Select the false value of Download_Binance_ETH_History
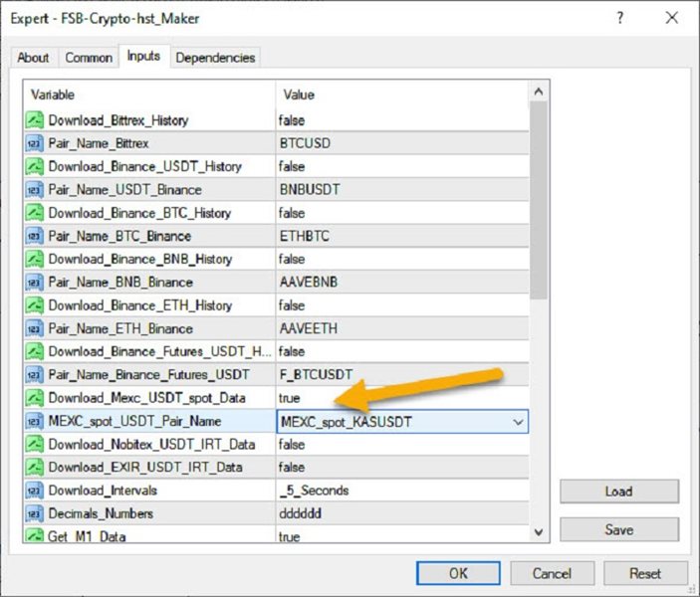The height and width of the screenshot is (597, 700). 402,305
